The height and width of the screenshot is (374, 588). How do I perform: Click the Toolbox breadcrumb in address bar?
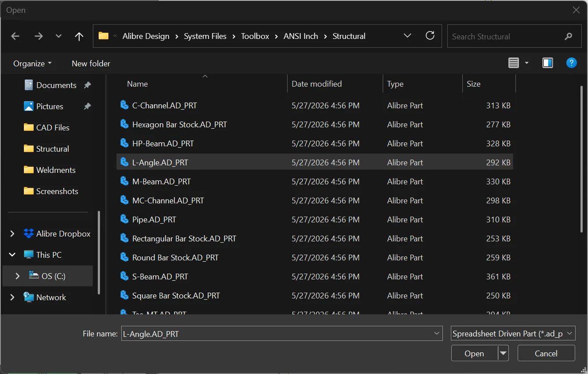coord(255,36)
